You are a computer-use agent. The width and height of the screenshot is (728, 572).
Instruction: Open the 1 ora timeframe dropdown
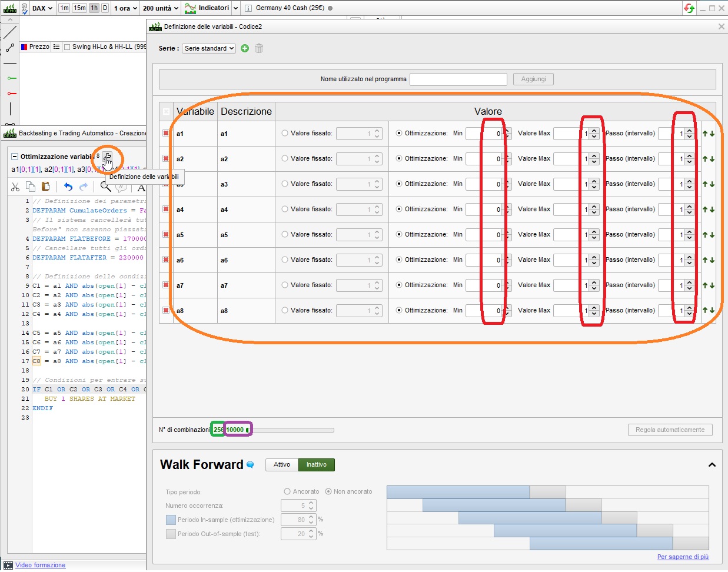coord(125,8)
